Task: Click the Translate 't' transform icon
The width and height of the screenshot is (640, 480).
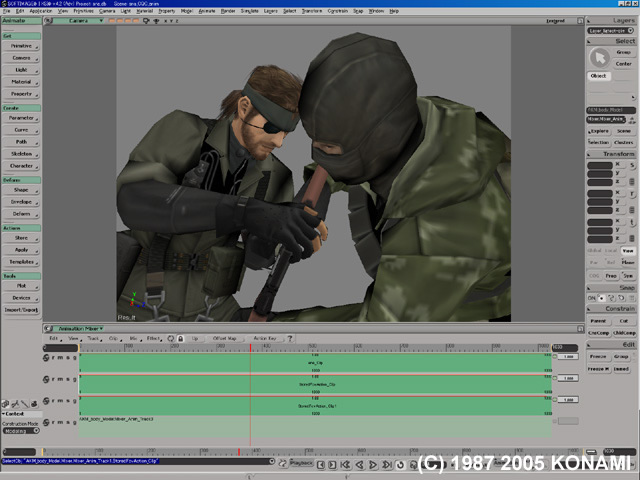Action: tap(632, 222)
